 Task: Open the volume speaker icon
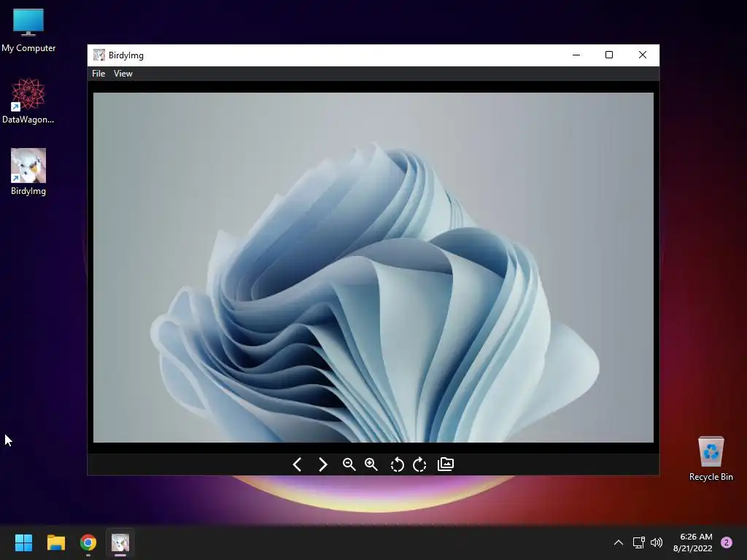click(x=657, y=542)
